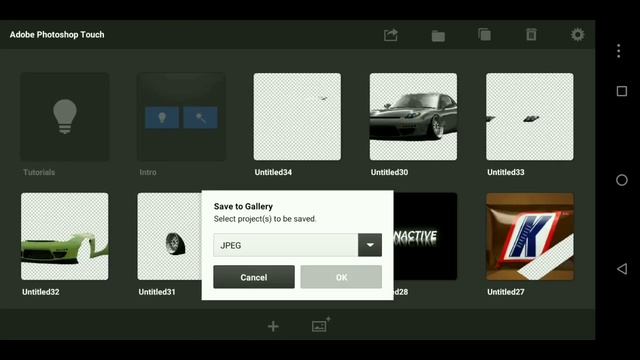The width and height of the screenshot is (640, 360).
Task: Click the Tutorials label
Action: pyautogui.click(x=39, y=172)
